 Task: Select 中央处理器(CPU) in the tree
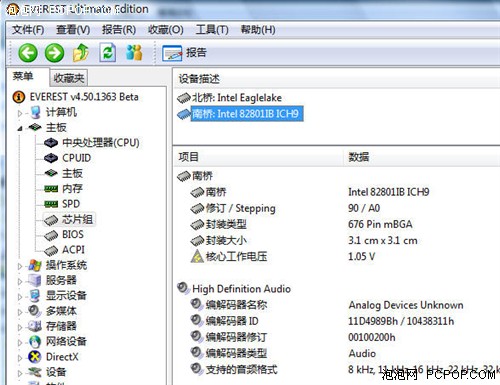(x=101, y=143)
